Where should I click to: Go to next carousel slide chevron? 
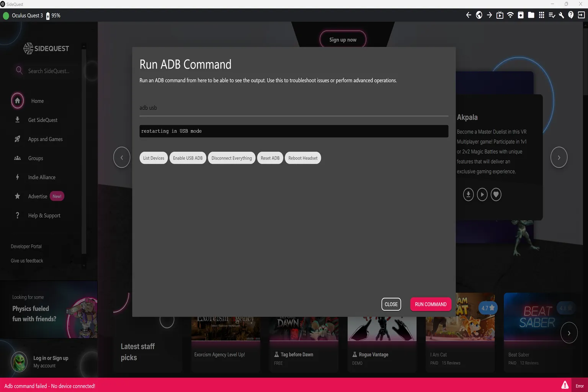pyautogui.click(x=559, y=157)
